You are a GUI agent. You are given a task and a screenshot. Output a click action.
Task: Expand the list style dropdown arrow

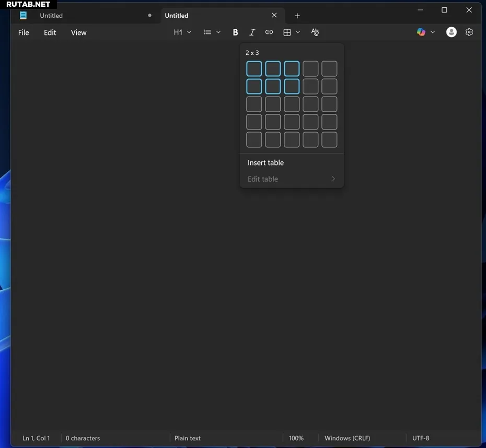pyautogui.click(x=218, y=32)
